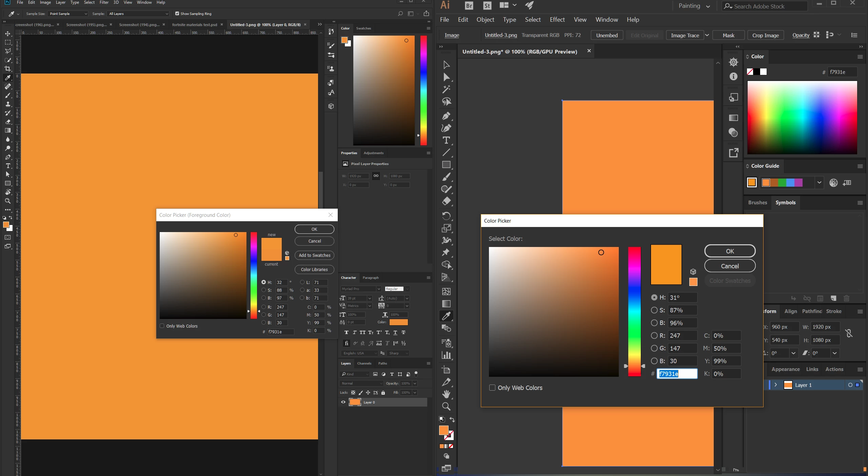Viewport: 868px width, 476px height.
Task: Hide Layer 0 using eye icon
Action: [x=343, y=402]
